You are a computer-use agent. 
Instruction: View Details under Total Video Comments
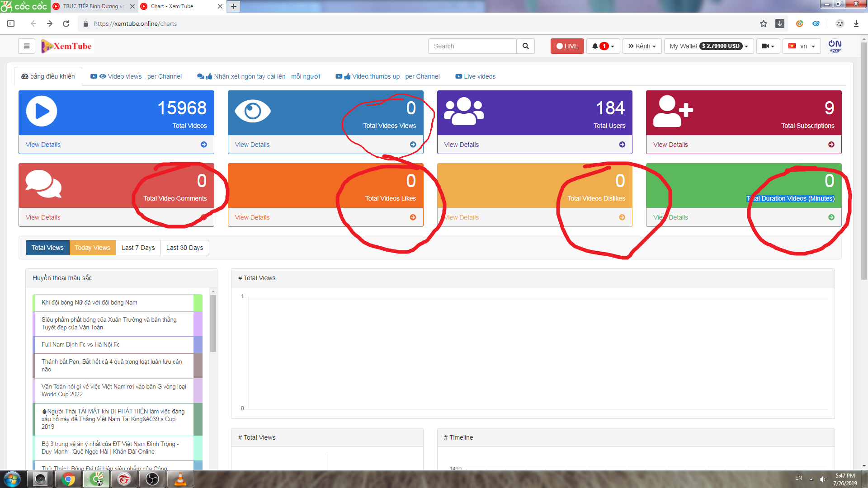point(43,217)
